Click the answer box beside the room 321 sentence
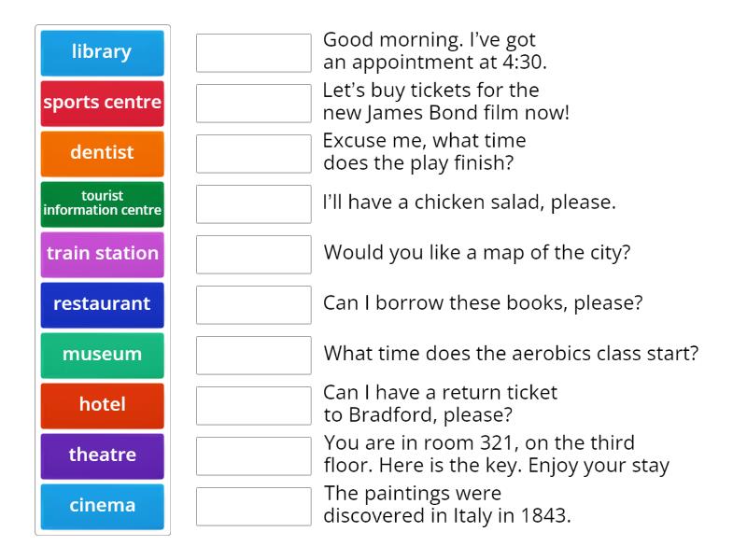This screenshot has height=560, width=747. (253, 456)
